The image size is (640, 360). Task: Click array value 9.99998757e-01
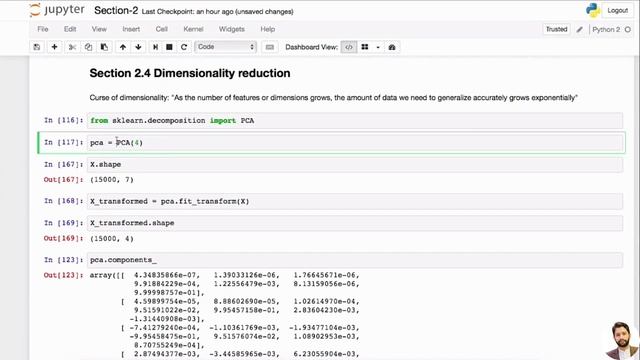tap(166, 293)
